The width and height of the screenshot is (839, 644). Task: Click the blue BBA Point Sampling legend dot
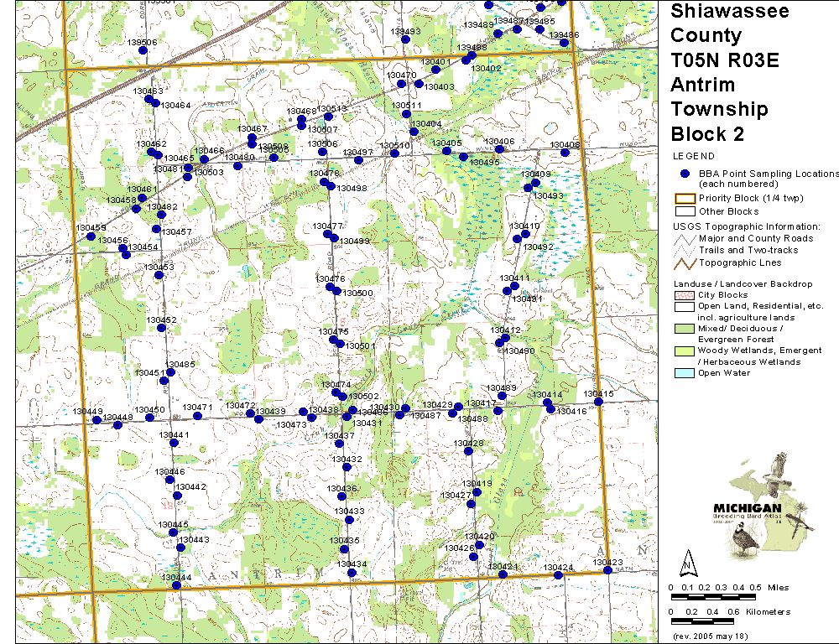[684, 174]
